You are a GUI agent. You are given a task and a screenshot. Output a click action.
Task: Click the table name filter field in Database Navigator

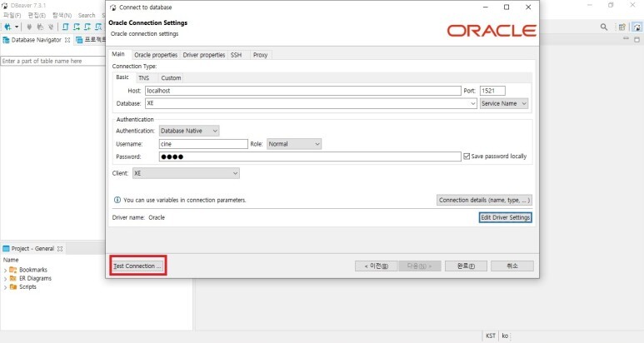[x=52, y=61]
